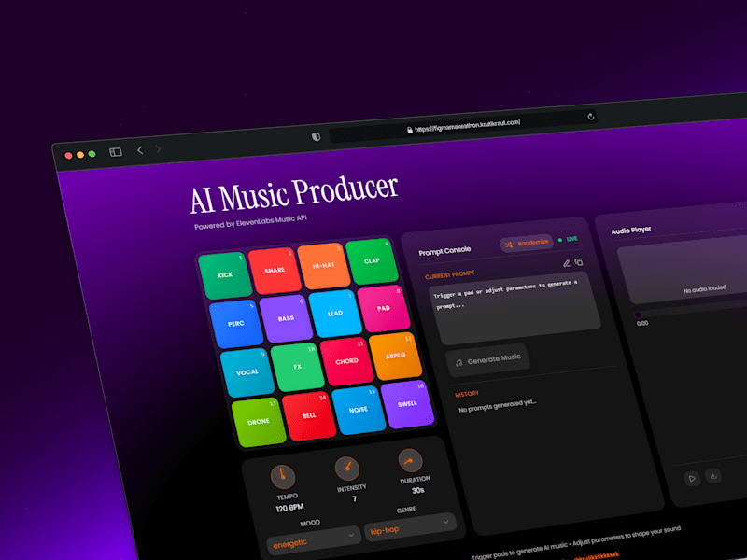Click the 0:00 playback time
The width and height of the screenshot is (747, 560).
tap(642, 323)
